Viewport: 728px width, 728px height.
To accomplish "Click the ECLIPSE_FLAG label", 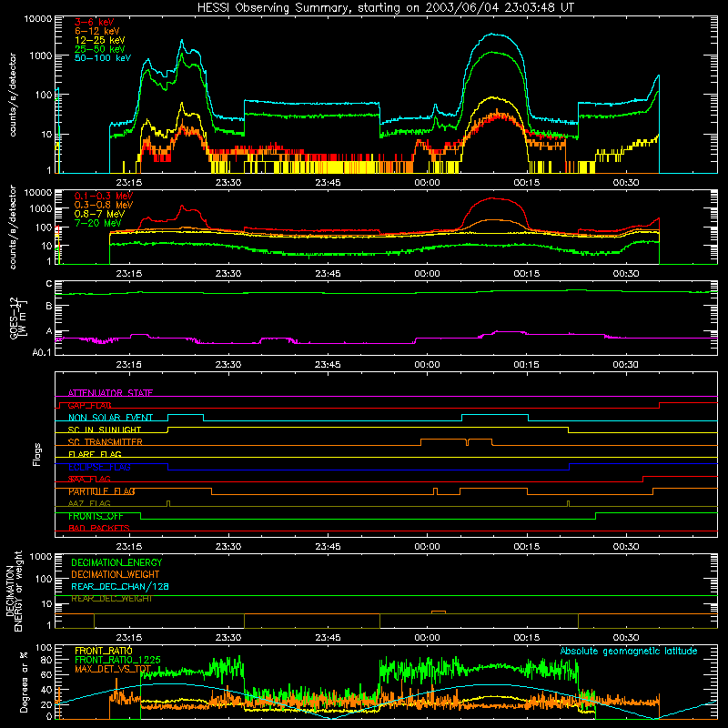I will [x=99, y=467].
